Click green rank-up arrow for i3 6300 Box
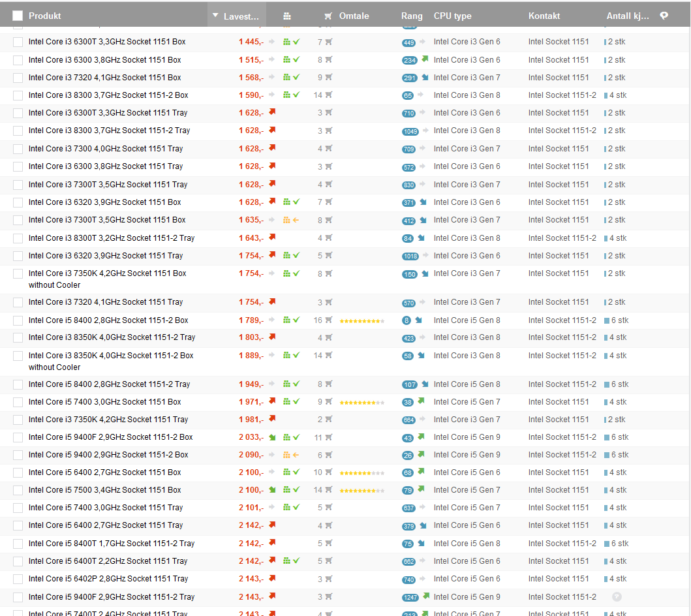691x616 pixels. (425, 59)
